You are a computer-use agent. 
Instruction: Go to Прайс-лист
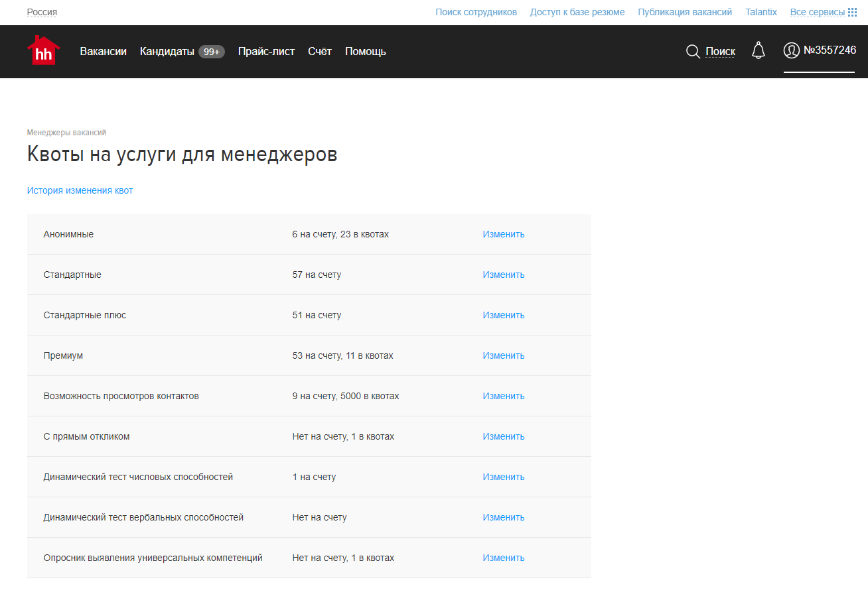266,51
